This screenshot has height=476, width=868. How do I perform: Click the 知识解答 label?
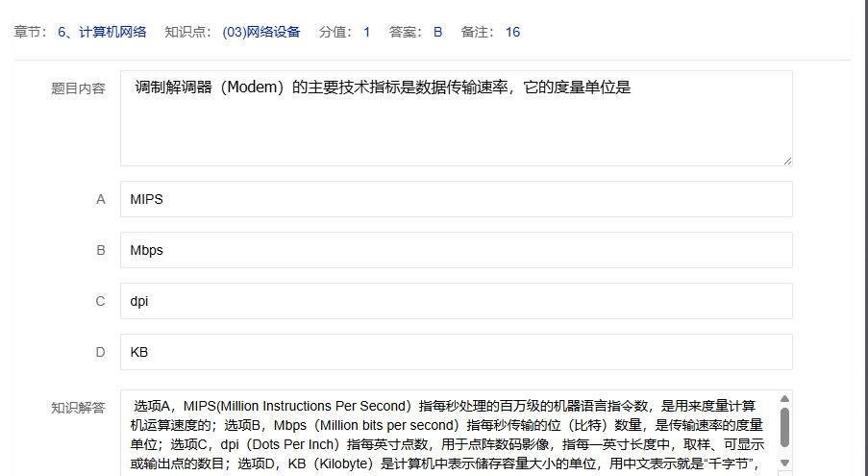[78, 407]
